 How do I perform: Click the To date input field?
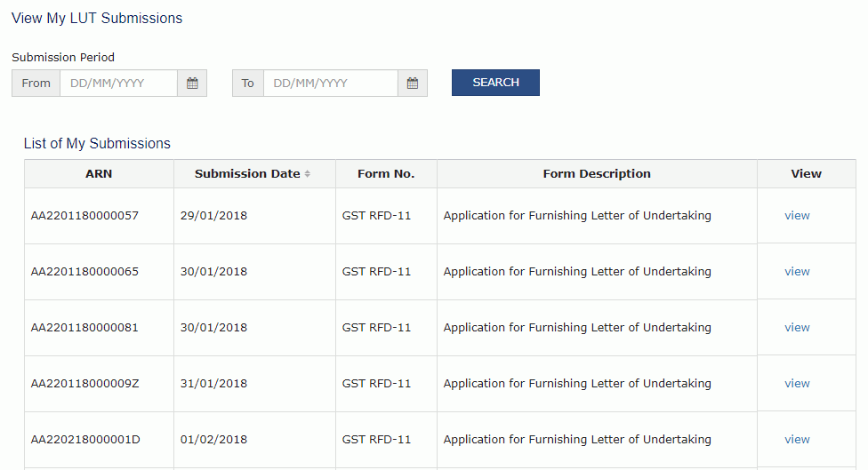click(331, 84)
